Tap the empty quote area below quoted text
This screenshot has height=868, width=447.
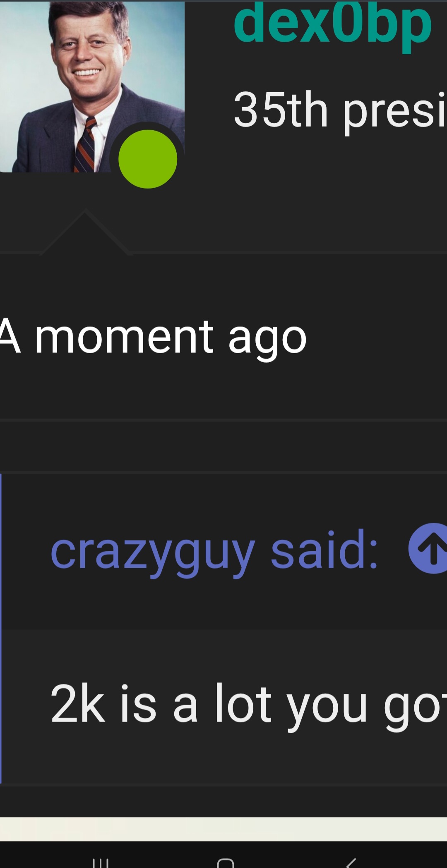[x=223, y=761]
